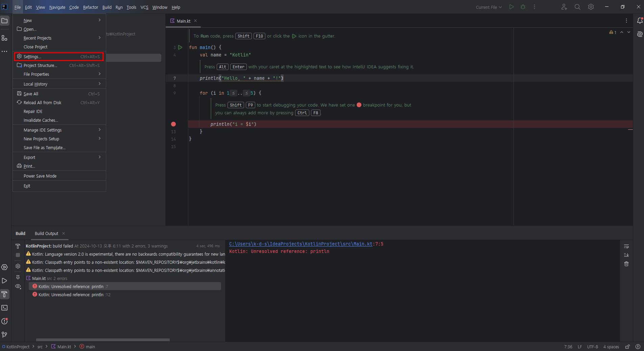Click Exit in the File menu

pyautogui.click(x=59, y=186)
